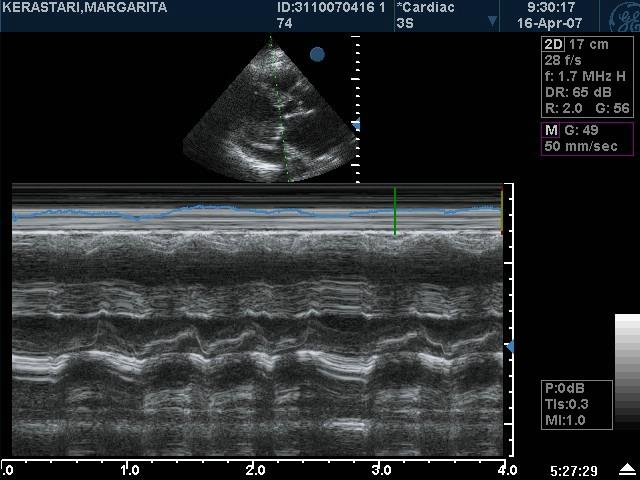640x480 pixels.
Task: Click the green M-mode cursor line on sector
Action: point(279,109)
